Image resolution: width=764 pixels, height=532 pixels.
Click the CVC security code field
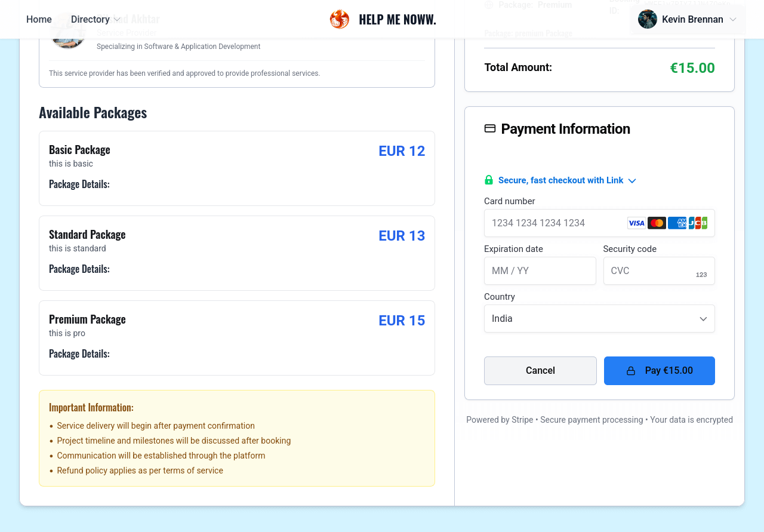click(x=651, y=270)
